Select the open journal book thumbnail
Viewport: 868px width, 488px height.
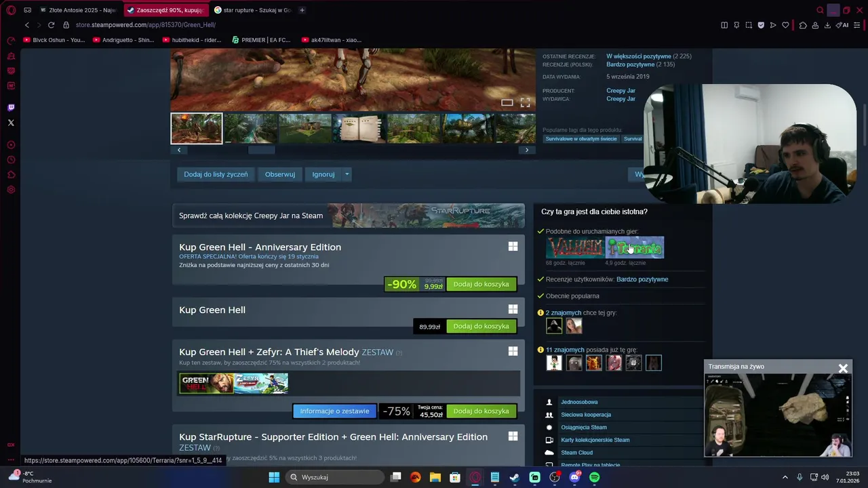359,129
